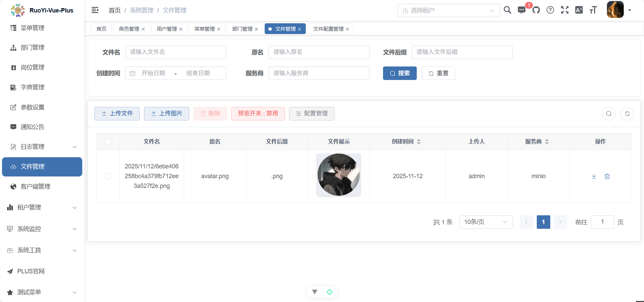Toggle fullscreen mode icon
Screen dimensions: 644x302
click(564, 10)
